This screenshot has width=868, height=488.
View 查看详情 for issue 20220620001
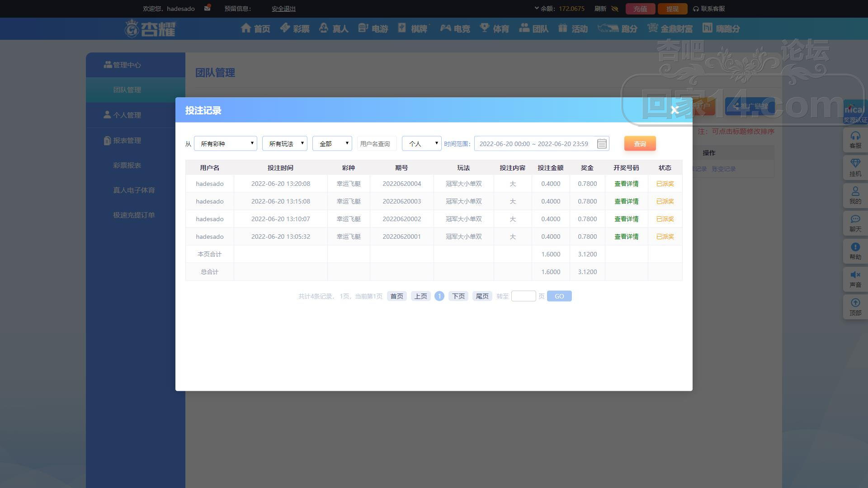(x=626, y=237)
